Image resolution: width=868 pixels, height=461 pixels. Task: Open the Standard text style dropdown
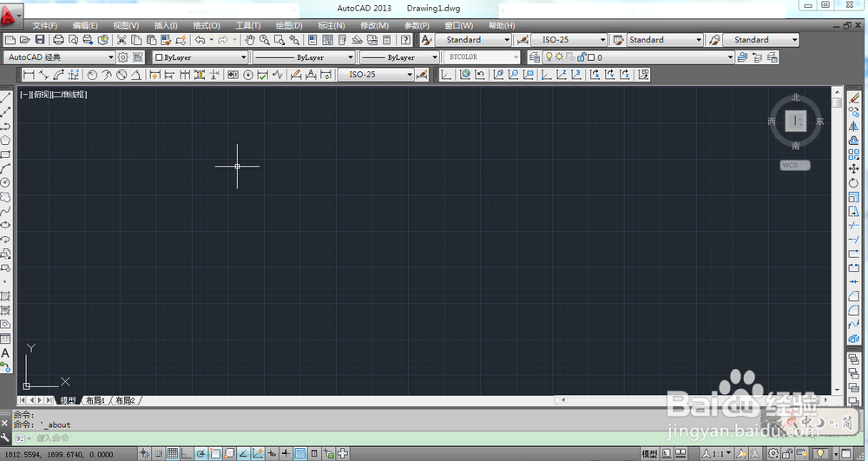coord(473,40)
